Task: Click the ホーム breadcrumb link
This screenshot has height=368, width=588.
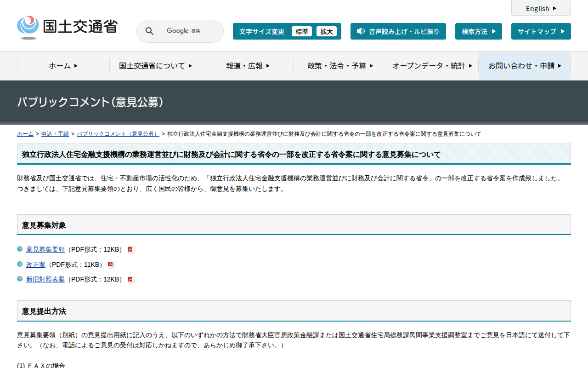Action: pos(25,134)
